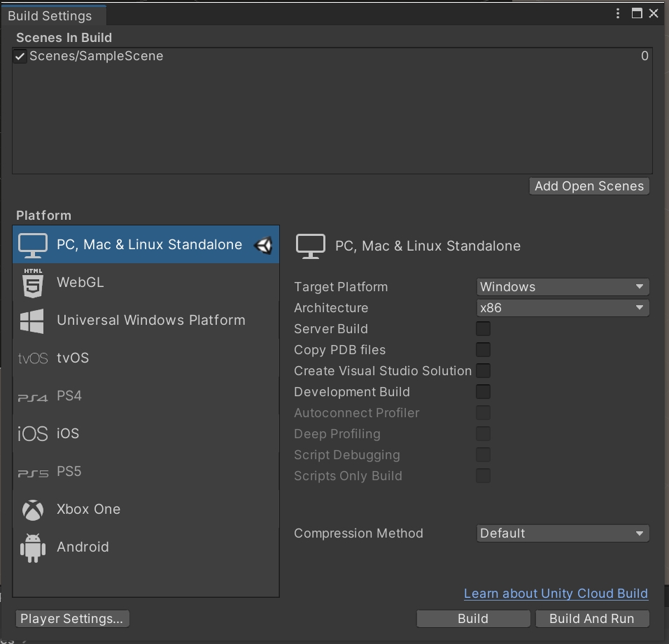Toggle the Development Build checkbox
This screenshot has width=669, height=644.
(x=483, y=392)
